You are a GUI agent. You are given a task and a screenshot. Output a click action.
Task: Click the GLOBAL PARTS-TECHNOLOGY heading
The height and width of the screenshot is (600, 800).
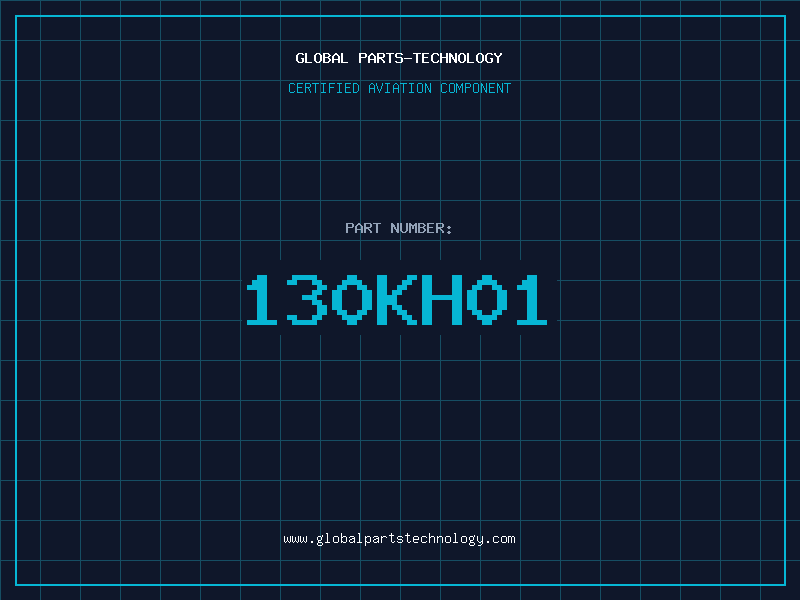tap(399, 58)
